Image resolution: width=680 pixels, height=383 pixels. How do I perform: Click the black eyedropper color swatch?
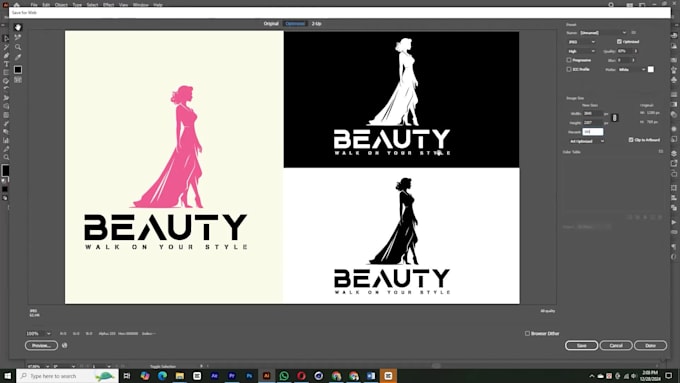coord(18,69)
